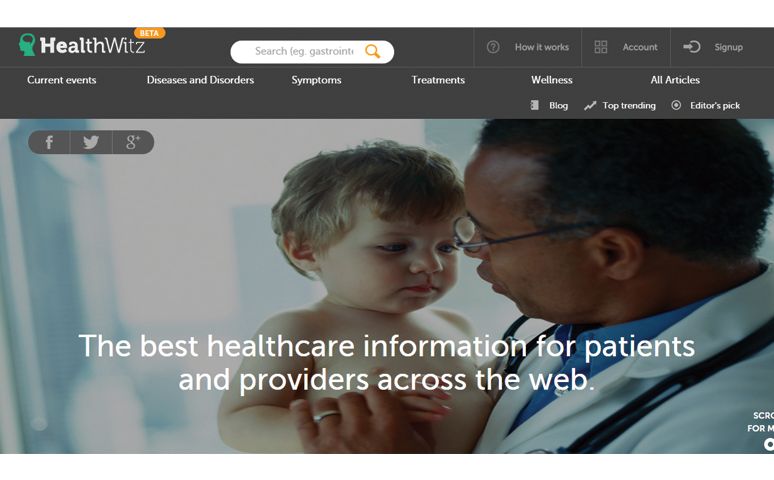
Task: Click the orange search magnifier icon
Action: (x=373, y=51)
